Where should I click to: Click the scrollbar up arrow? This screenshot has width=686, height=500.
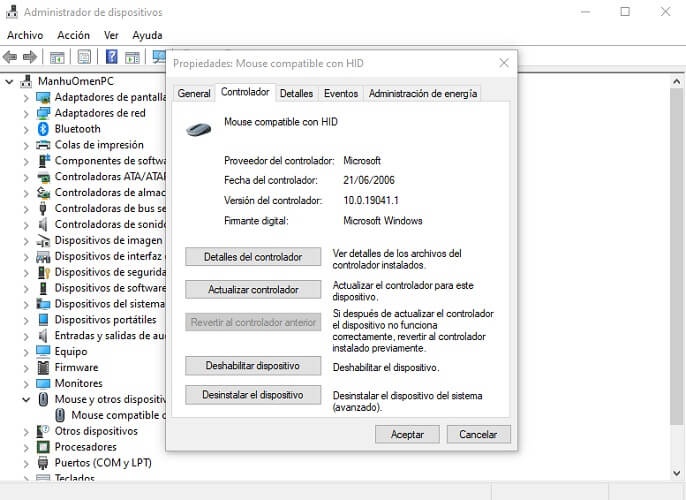point(676,81)
